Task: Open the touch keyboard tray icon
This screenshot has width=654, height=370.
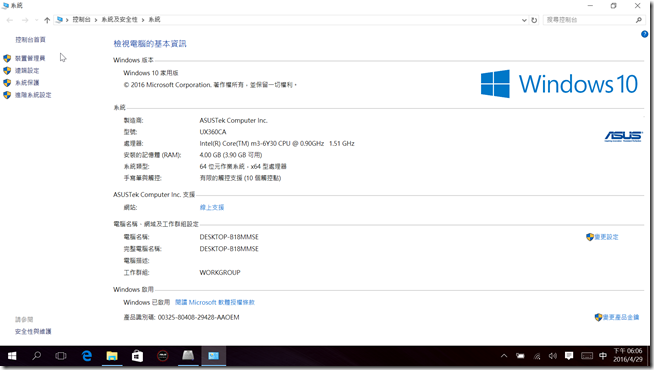Action: (587, 356)
